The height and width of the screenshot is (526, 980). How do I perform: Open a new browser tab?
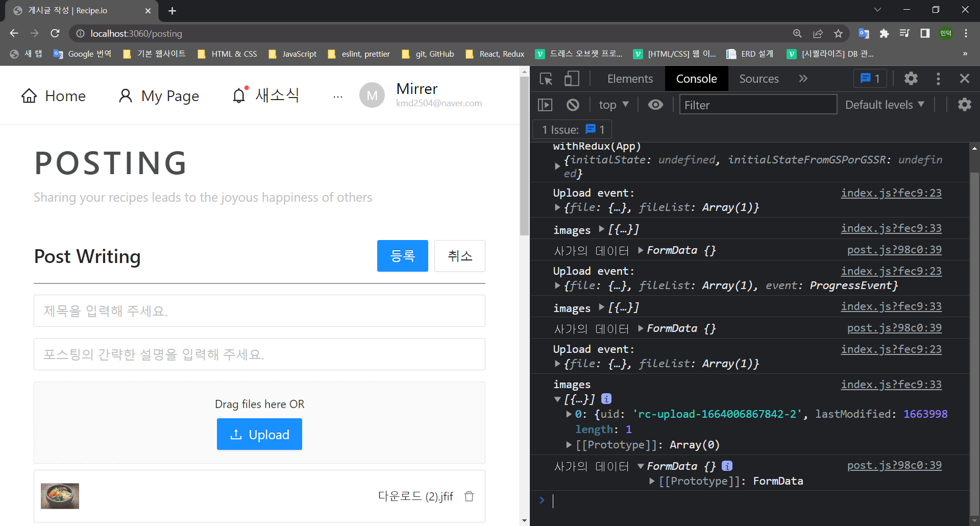[172, 11]
